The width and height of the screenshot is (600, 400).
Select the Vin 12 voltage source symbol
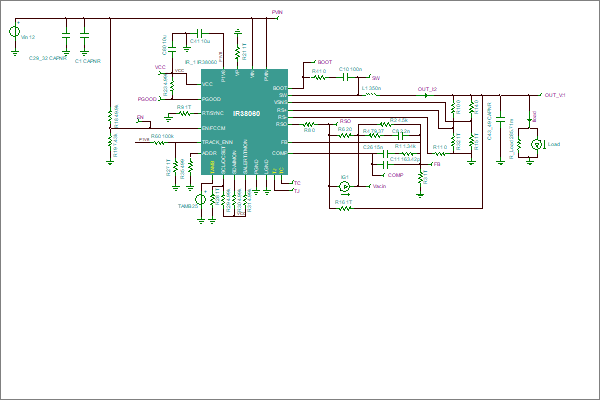coord(15,31)
